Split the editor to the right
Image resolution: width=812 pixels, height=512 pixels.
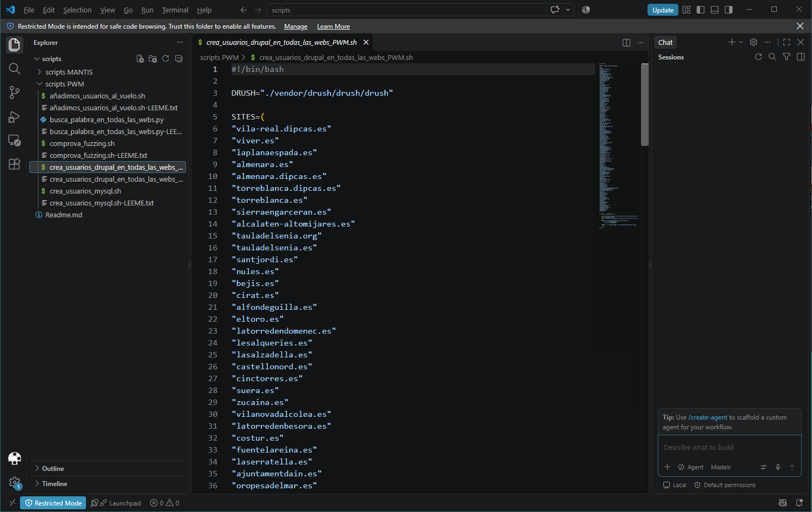(626, 43)
